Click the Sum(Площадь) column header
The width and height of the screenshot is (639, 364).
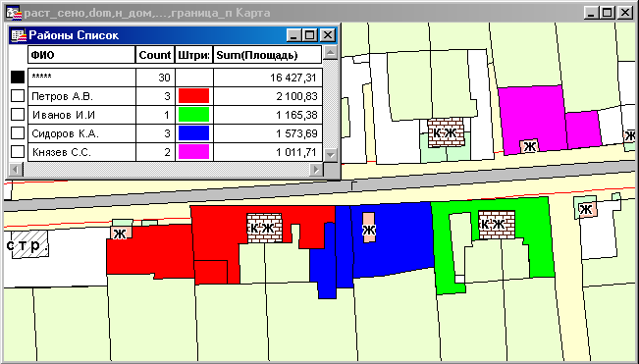tap(268, 55)
